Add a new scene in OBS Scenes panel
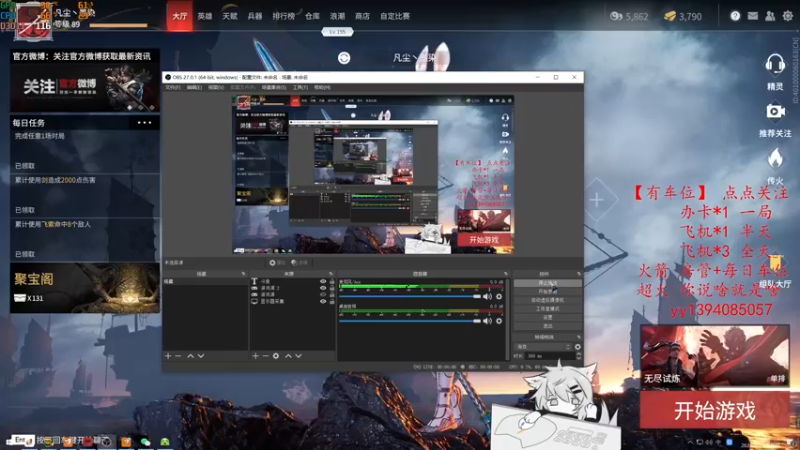This screenshot has height=450, width=800. [168, 356]
